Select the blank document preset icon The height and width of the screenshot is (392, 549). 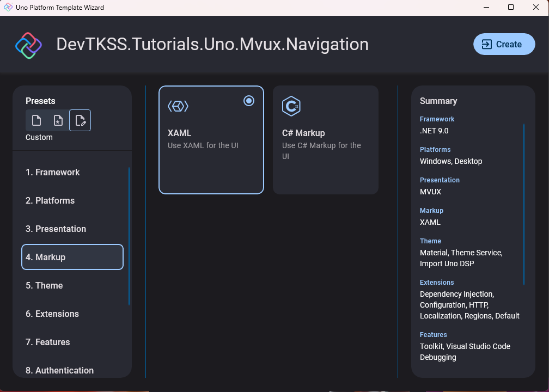tap(36, 120)
